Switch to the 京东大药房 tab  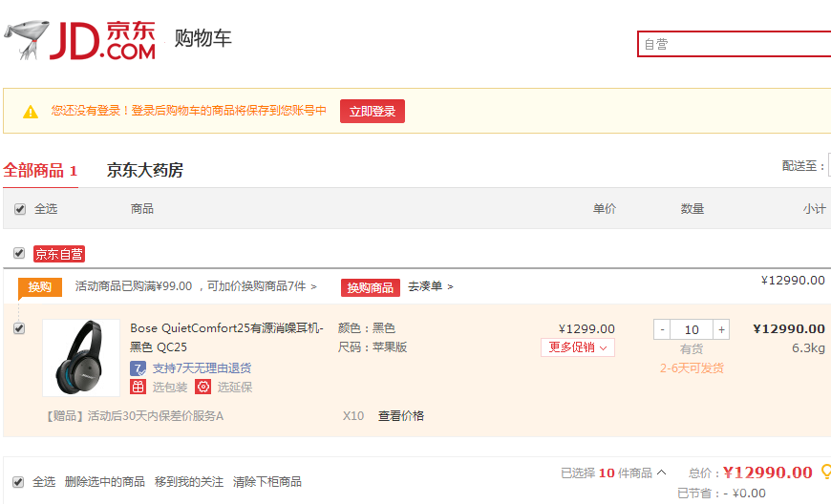(144, 171)
